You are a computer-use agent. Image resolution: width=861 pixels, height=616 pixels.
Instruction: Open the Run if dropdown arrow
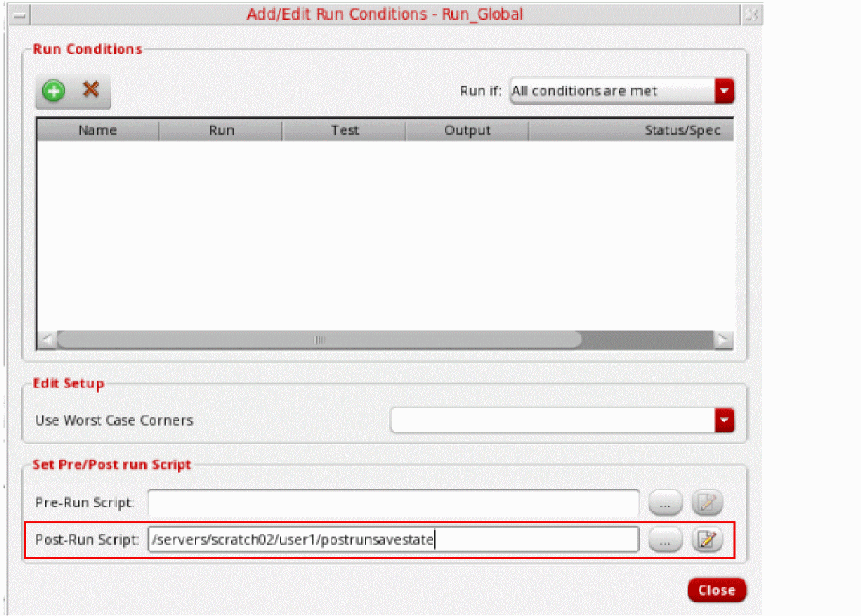pos(724,91)
